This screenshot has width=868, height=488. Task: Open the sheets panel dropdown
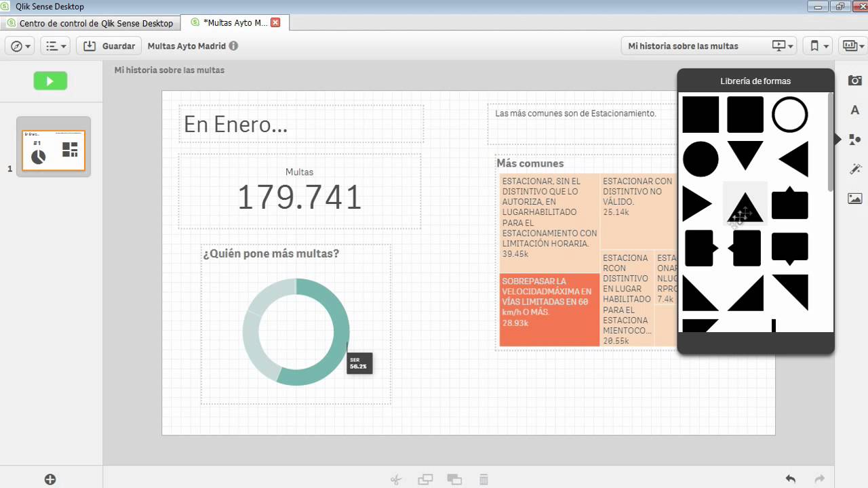tap(853, 46)
